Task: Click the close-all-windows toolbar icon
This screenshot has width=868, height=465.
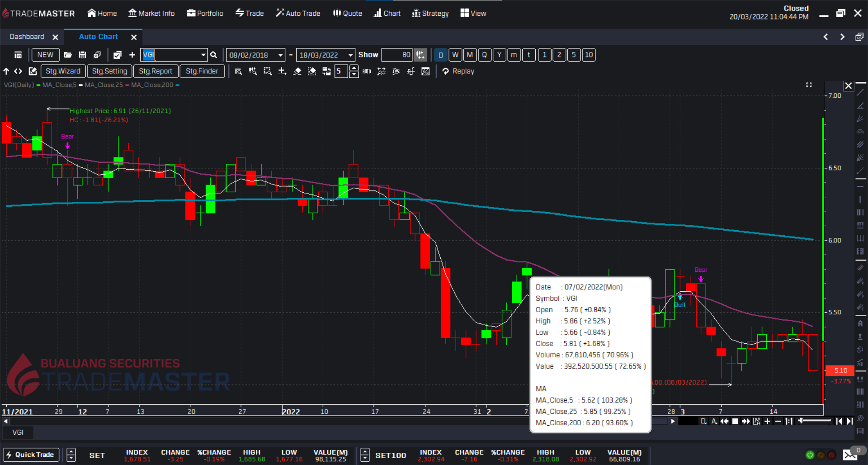Action: point(97,55)
